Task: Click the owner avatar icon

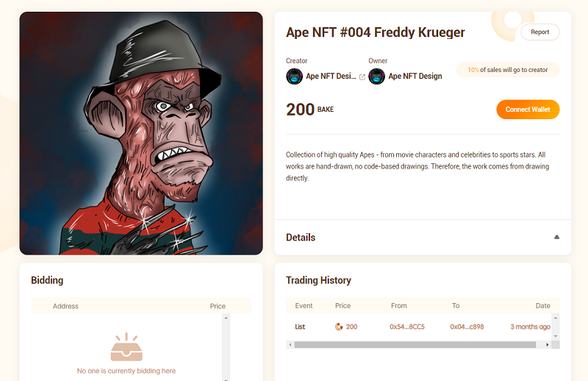Action: (x=377, y=76)
